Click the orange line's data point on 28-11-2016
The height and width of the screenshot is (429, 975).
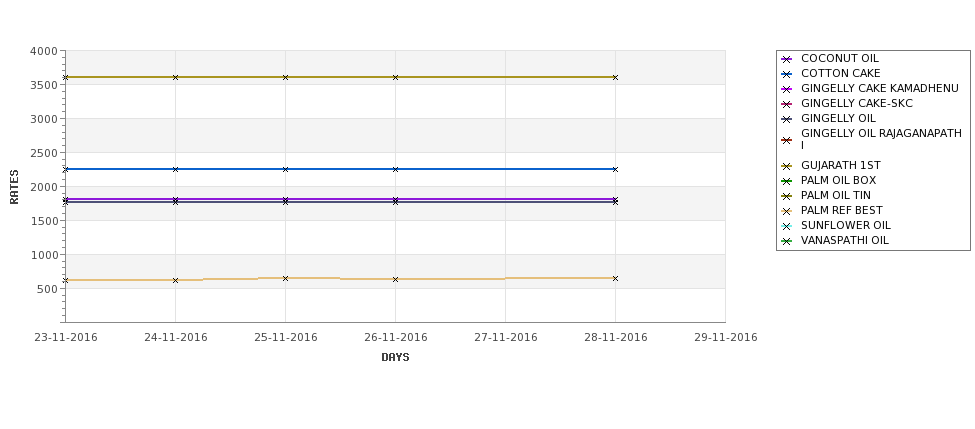pyautogui.click(x=615, y=278)
